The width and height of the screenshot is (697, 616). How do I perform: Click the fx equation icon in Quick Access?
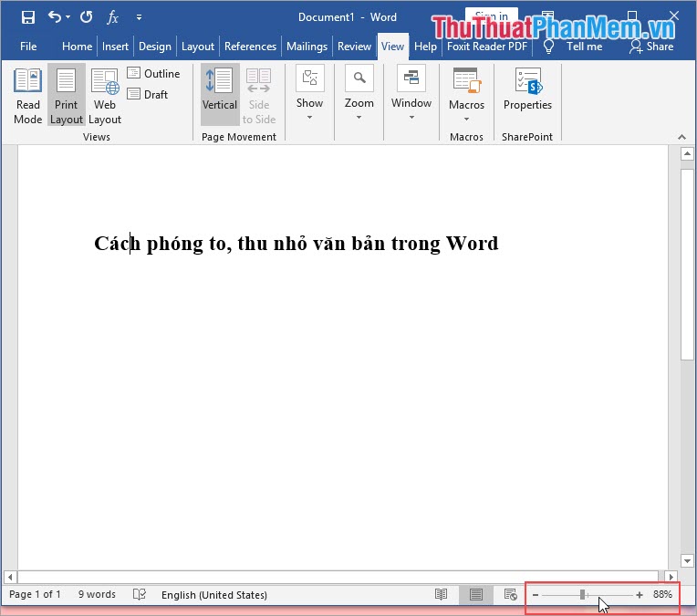click(x=112, y=17)
